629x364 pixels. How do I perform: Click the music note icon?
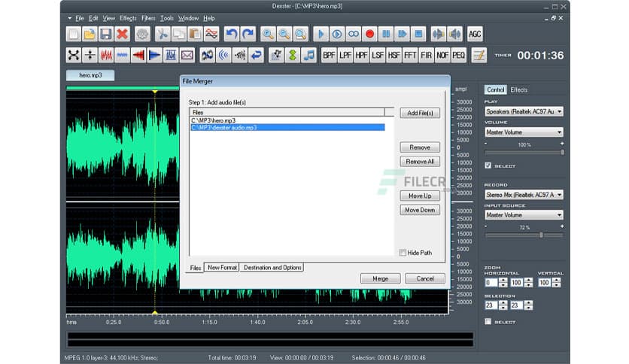[x=309, y=56]
